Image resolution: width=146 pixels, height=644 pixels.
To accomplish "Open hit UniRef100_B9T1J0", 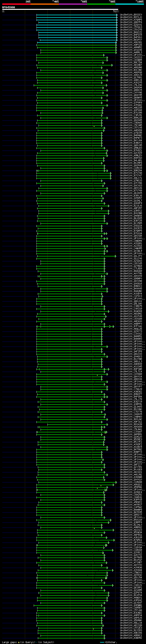I will point(131,17).
